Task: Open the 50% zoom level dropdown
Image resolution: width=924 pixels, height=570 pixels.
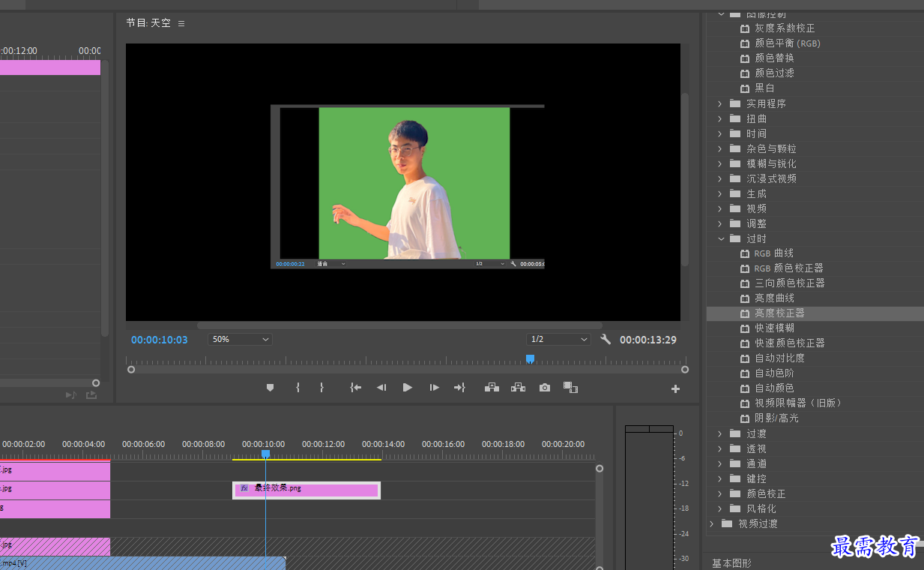Action: point(240,339)
